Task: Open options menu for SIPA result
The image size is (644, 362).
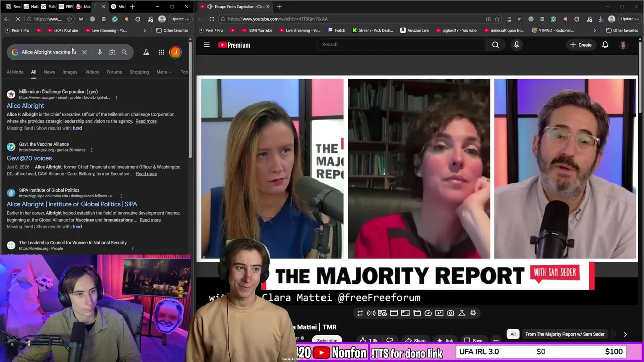Action: point(121,196)
